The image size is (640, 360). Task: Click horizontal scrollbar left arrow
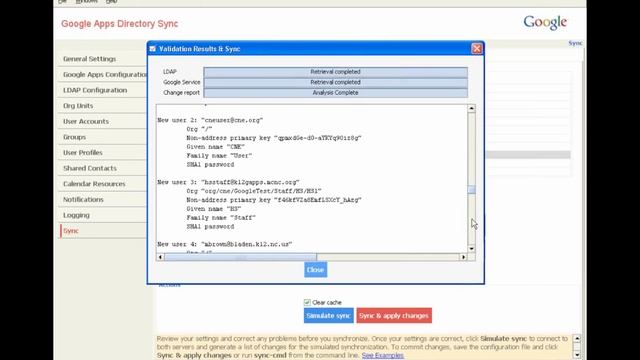[160, 257]
